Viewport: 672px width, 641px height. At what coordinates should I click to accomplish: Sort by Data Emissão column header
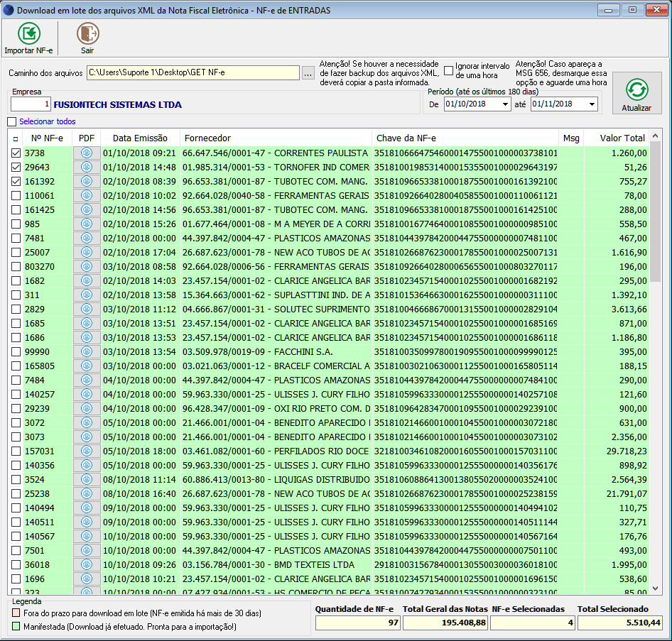point(140,138)
